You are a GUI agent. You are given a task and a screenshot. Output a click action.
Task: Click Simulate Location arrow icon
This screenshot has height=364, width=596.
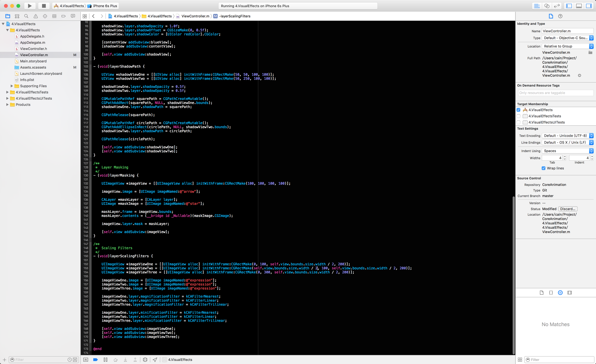155,360
